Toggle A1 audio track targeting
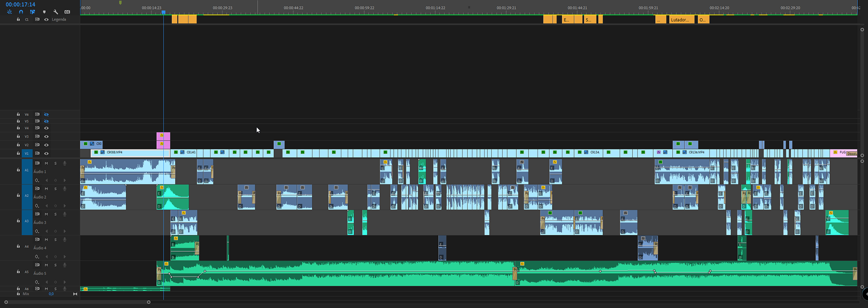868x308 pixels. (x=27, y=171)
